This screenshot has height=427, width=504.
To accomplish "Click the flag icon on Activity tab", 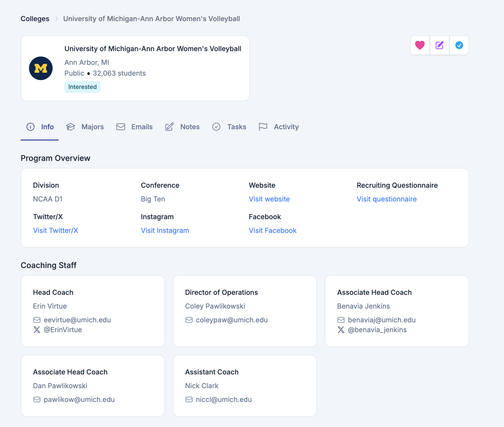I will tap(263, 127).
